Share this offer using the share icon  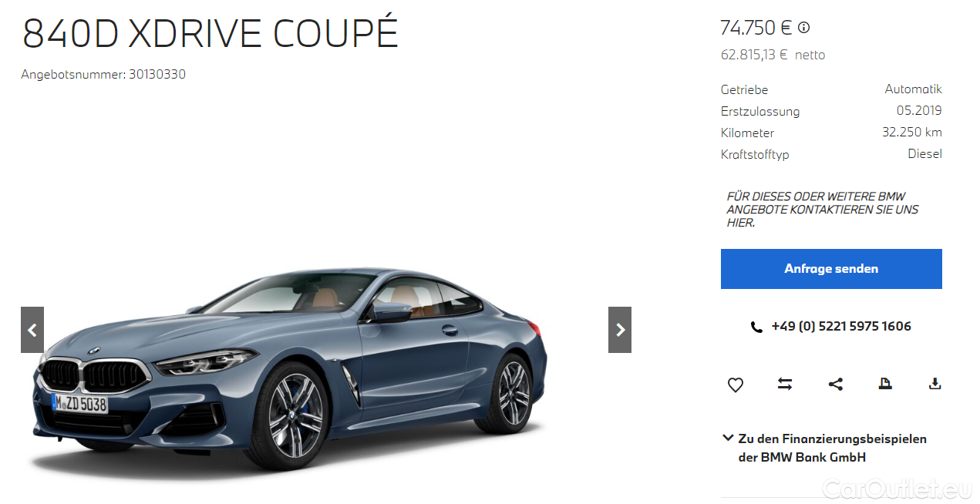835,384
